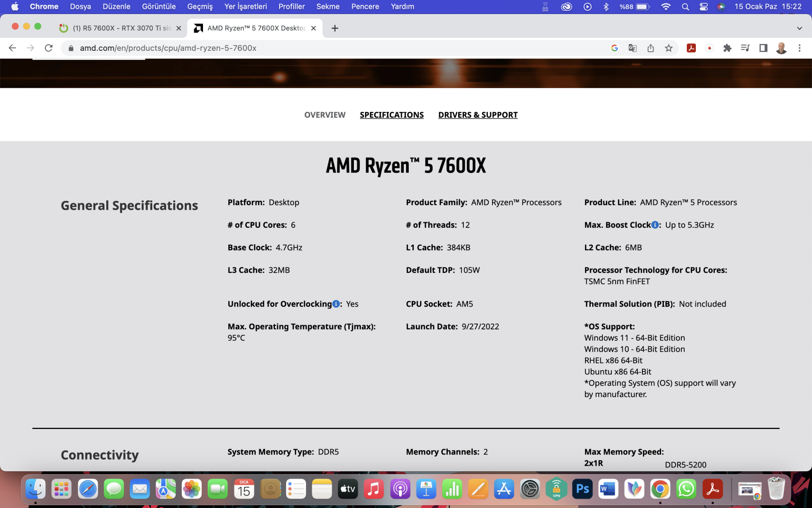Click the "TSMC 5nm FinFET" text
This screenshot has height=508, width=812.
617,281
